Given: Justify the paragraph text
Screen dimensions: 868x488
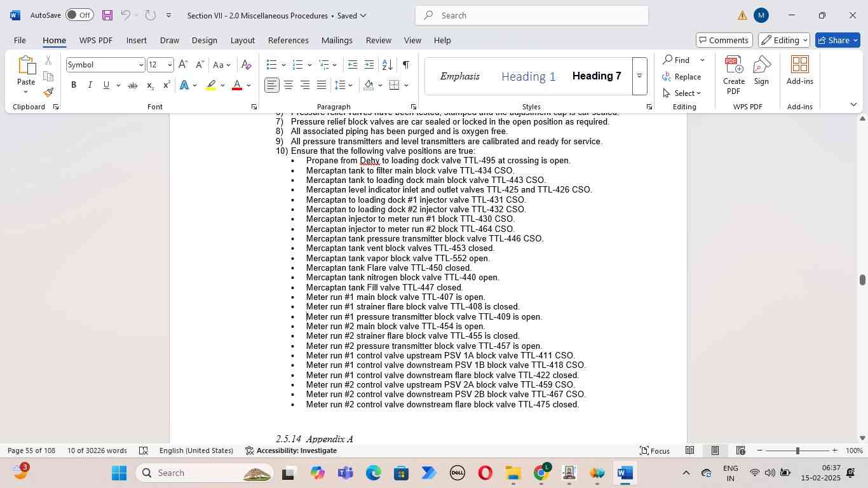Looking at the screenshot, I should (322, 85).
